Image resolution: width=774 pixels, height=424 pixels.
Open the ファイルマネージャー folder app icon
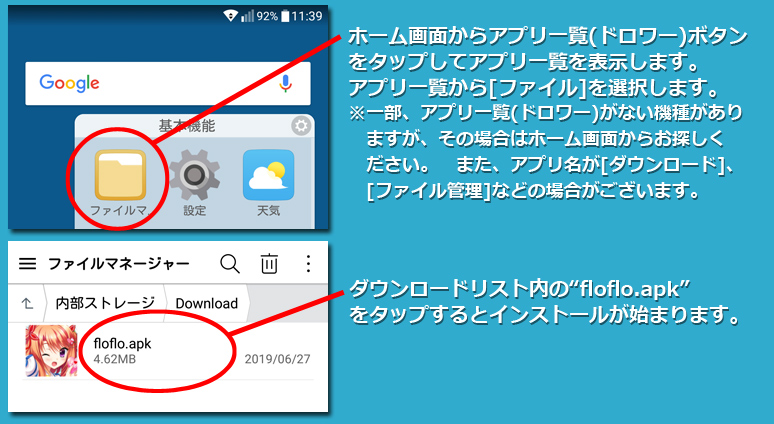pyautogui.click(x=120, y=175)
